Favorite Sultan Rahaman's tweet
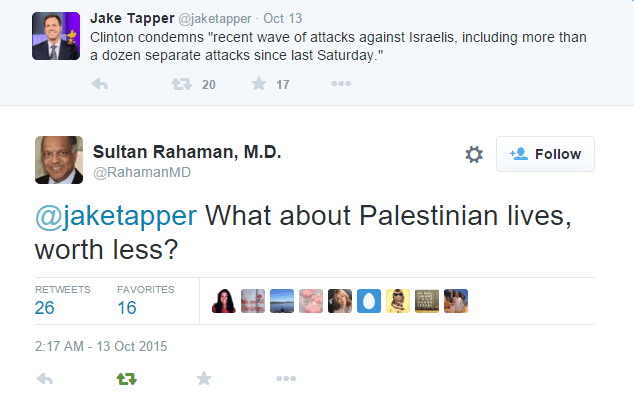This screenshot has height=414, width=634. [204, 379]
